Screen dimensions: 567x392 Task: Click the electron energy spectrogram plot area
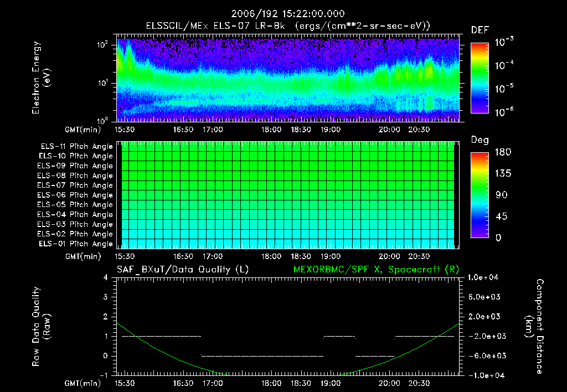tap(288, 78)
